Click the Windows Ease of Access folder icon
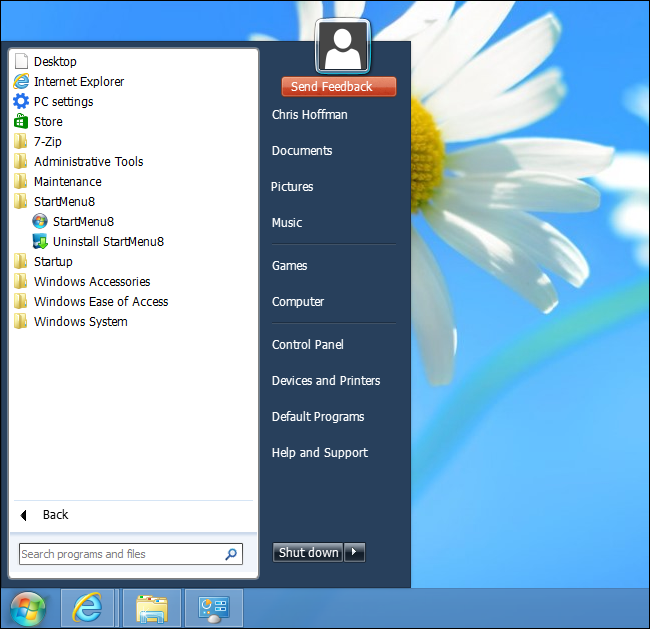 coord(21,301)
